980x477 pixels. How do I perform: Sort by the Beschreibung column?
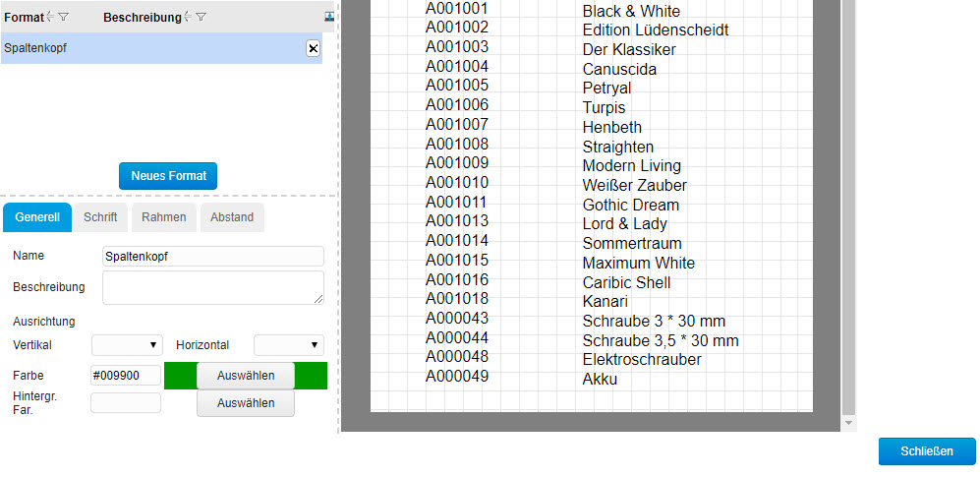pyautogui.click(x=188, y=17)
